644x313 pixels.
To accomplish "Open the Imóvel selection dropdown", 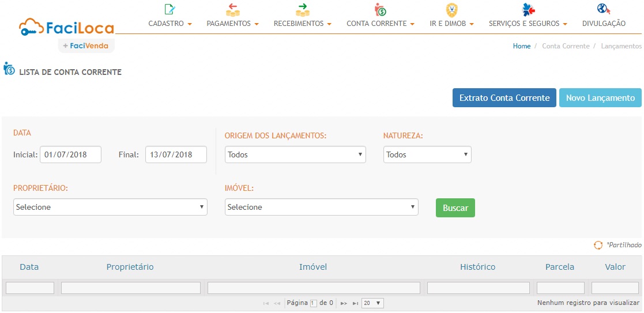I will click(x=321, y=207).
